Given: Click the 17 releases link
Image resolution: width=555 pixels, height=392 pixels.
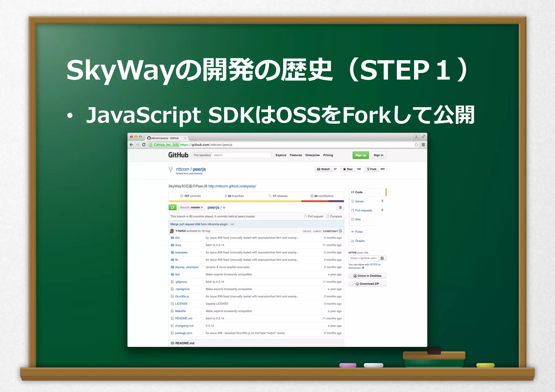Looking at the screenshot, I should (278, 196).
